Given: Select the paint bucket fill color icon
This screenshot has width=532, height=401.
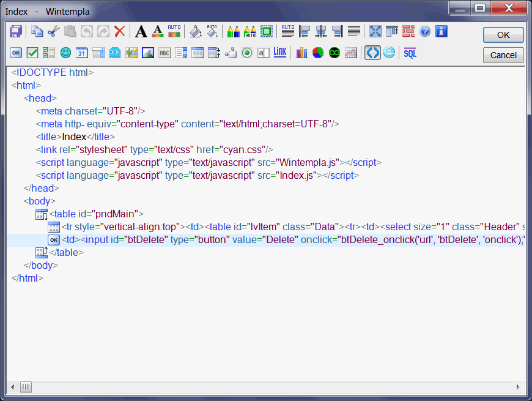Looking at the screenshot, I should [x=196, y=32].
